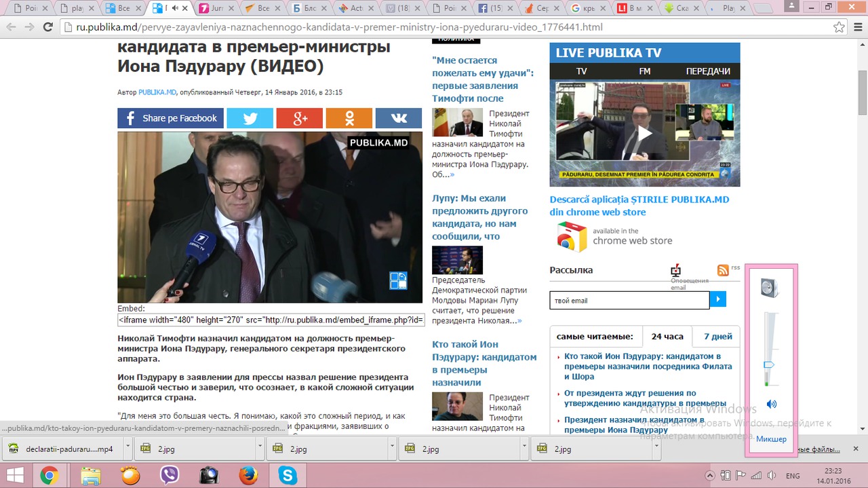This screenshot has height=488, width=868.
Task: Click the main article video player
Action: tap(270, 217)
